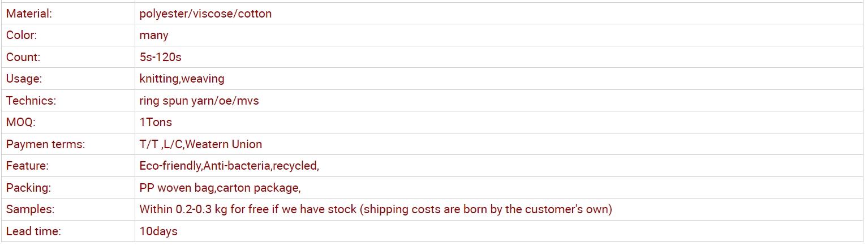
Task: Select the Samples label cell
Action: click(30, 209)
